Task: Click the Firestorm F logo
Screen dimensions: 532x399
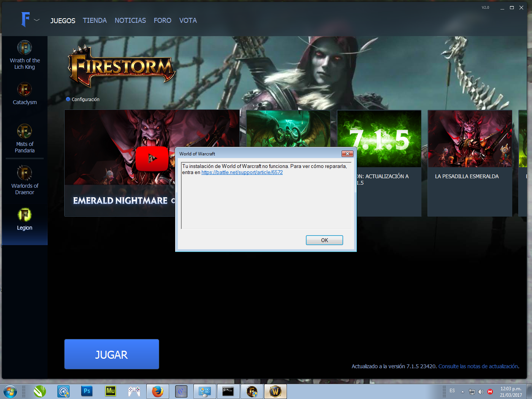Action: pos(25,20)
